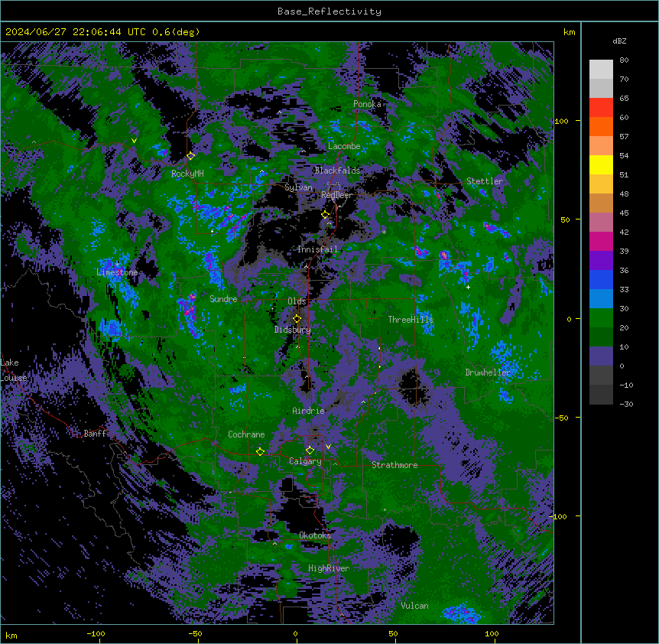
Task: Click the Ponoka city label
Action: click(x=367, y=104)
